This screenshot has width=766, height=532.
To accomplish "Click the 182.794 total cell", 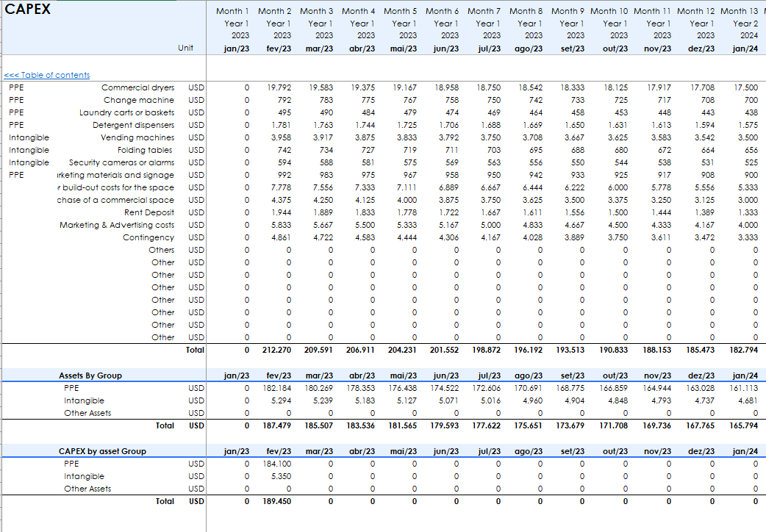I will (742, 351).
